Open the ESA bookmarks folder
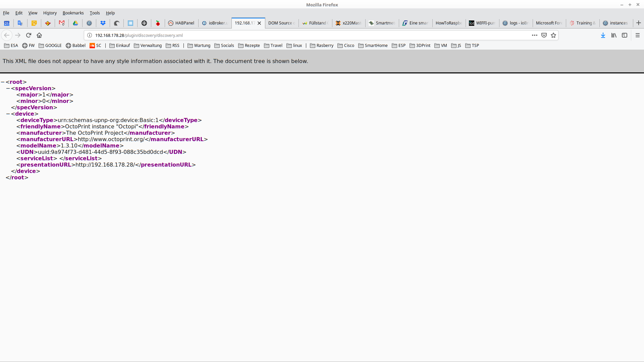The height and width of the screenshot is (362, 644). pos(11,46)
